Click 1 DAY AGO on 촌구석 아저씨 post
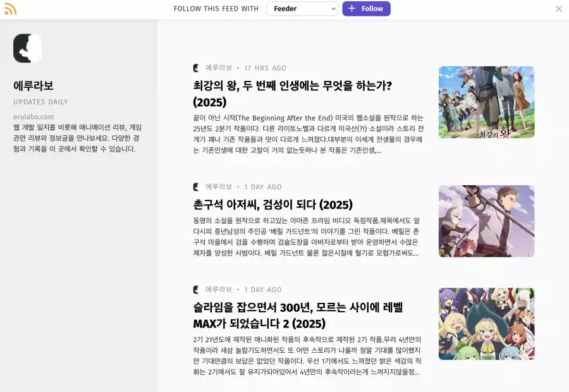Screen dimensions: 569x392 pos(263,187)
